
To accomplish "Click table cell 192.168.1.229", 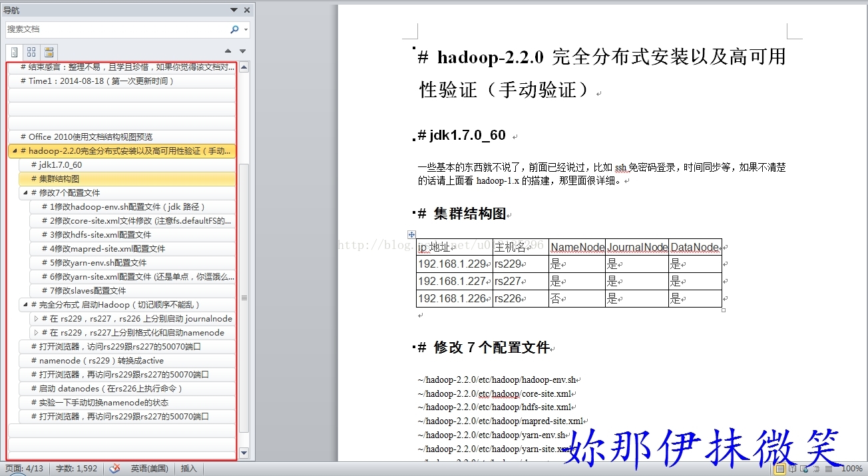I will pyautogui.click(x=455, y=264).
